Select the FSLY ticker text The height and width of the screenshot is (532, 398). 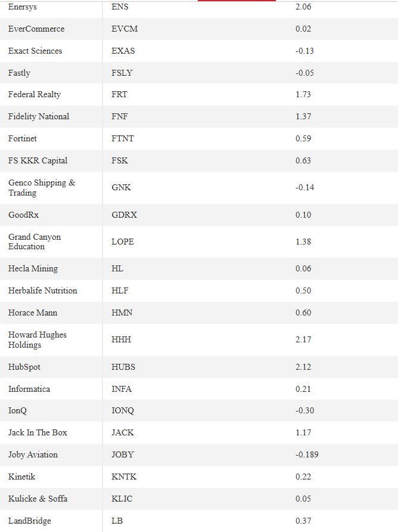click(122, 73)
